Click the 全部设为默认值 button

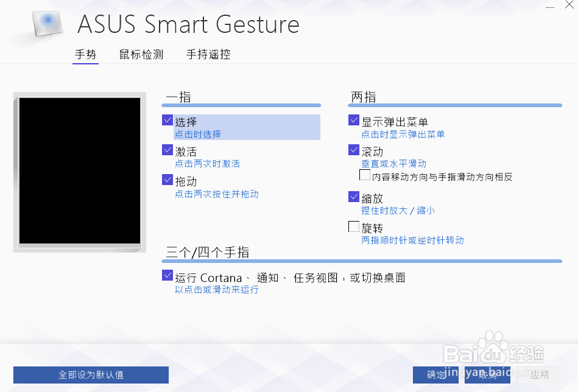point(91,375)
